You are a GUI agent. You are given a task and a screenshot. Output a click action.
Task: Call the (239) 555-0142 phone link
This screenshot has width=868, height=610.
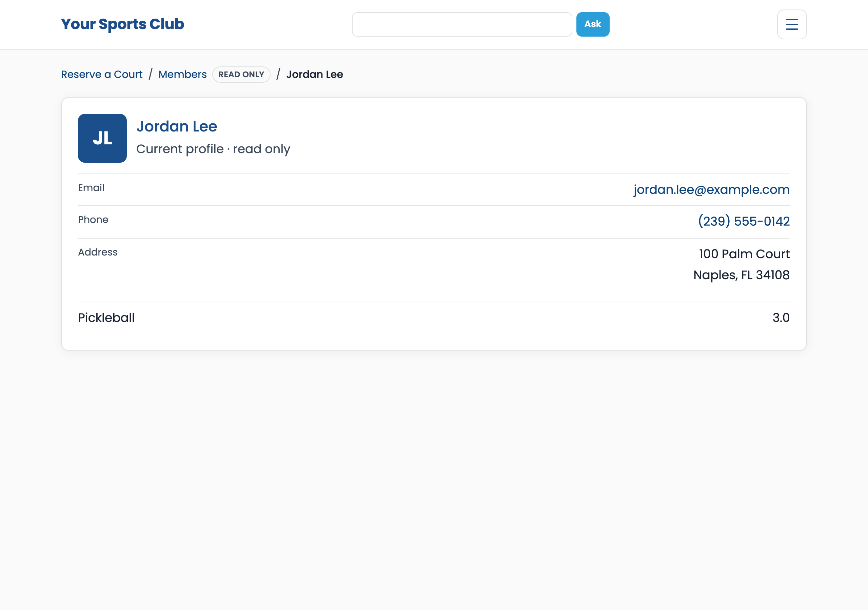coord(744,221)
